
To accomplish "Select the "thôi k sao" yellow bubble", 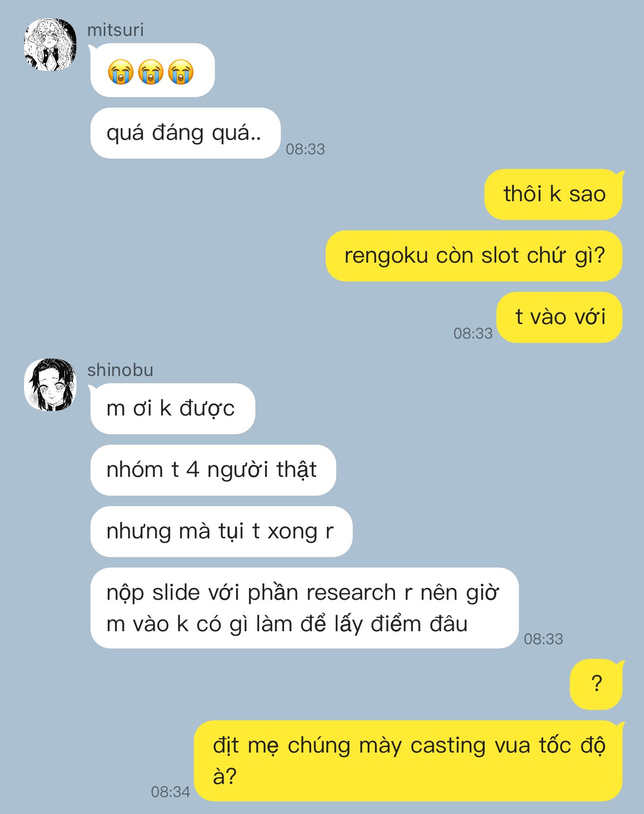I will (x=553, y=194).
